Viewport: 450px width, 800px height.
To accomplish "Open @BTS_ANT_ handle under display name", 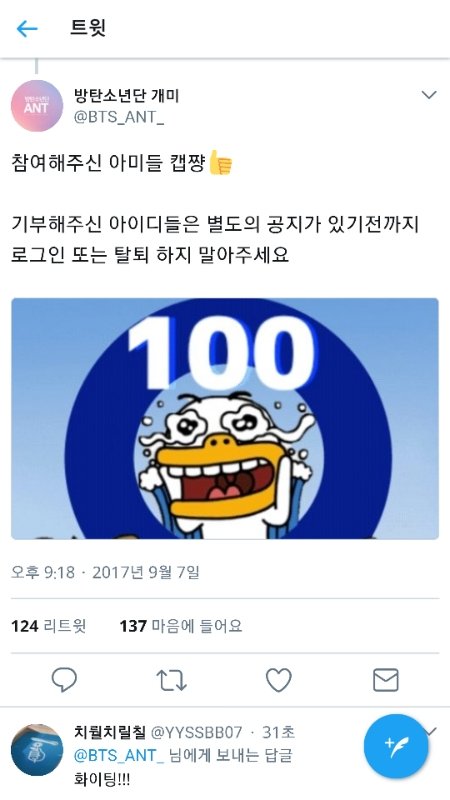I will click(119, 117).
